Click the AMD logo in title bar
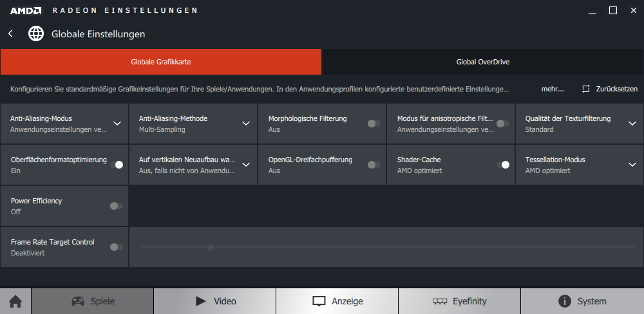This screenshot has width=644, height=314. pyautogui.click(x=26, y=11)
